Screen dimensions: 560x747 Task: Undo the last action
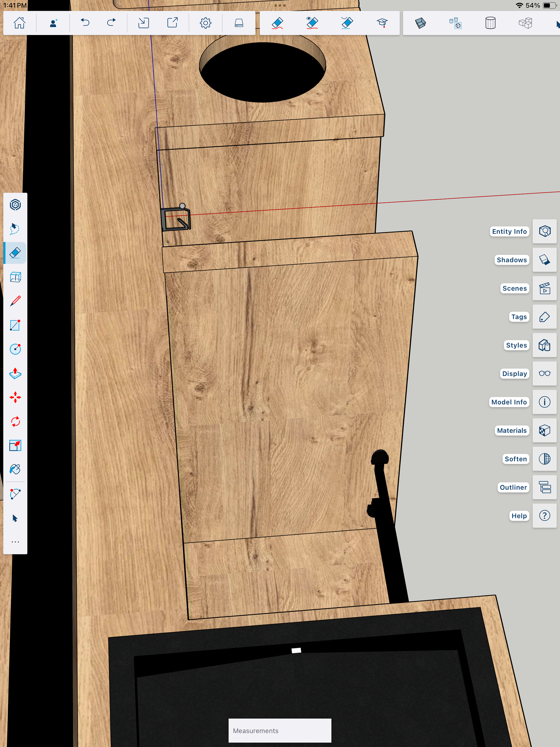point(85,23)
